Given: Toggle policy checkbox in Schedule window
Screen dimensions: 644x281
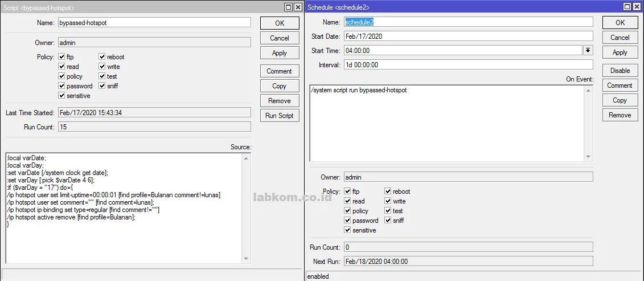Looking at the screenshot, I should [347, 211].
